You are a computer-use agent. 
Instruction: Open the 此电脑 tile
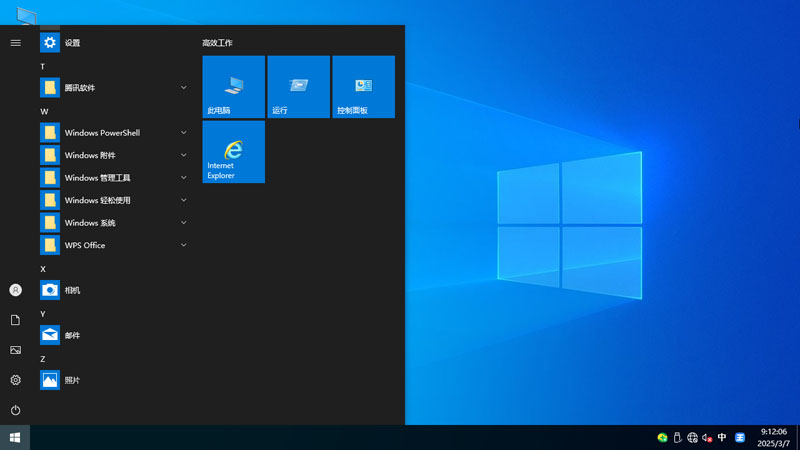[234, 87]
